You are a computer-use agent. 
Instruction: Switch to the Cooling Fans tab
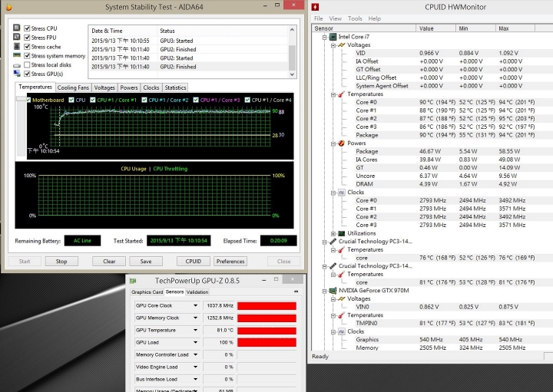point(73,87)
